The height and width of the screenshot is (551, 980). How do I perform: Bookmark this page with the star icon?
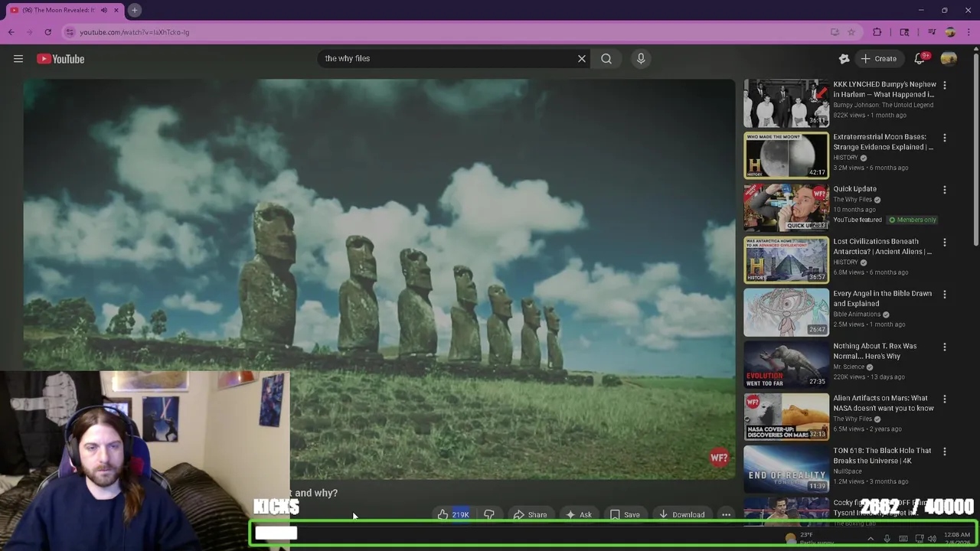pos(851,32)
